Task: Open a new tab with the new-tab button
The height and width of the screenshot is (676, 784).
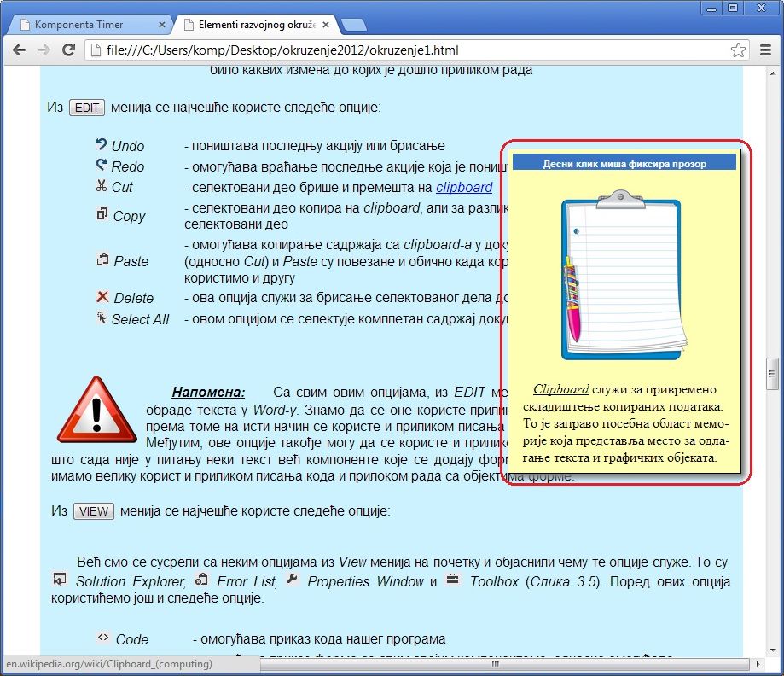Action: (353, 25)
